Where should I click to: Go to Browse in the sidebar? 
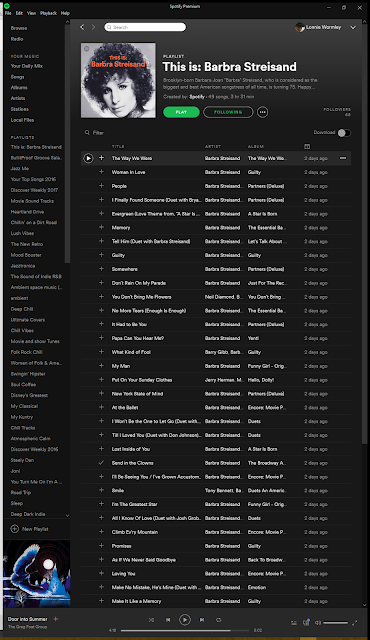[19, 28]
